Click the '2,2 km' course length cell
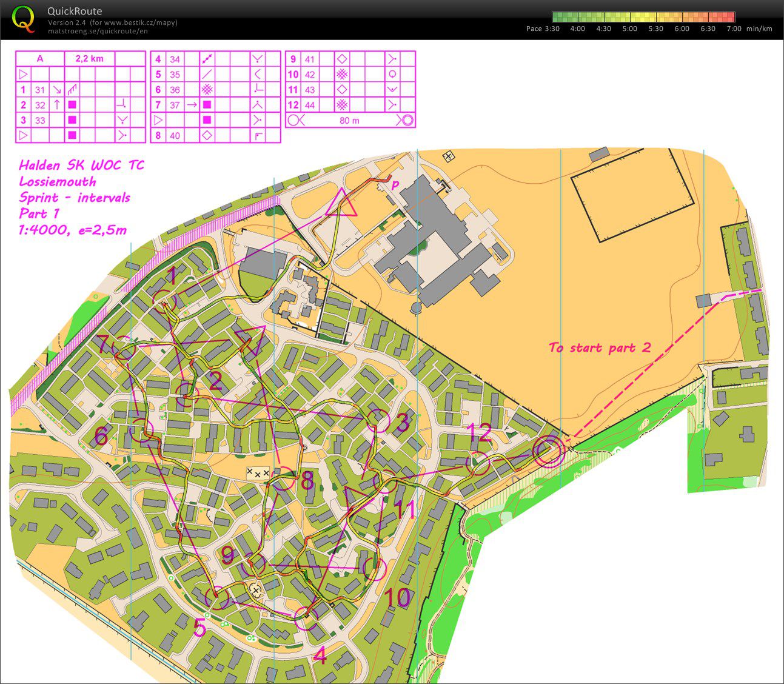 pos(89,59)
